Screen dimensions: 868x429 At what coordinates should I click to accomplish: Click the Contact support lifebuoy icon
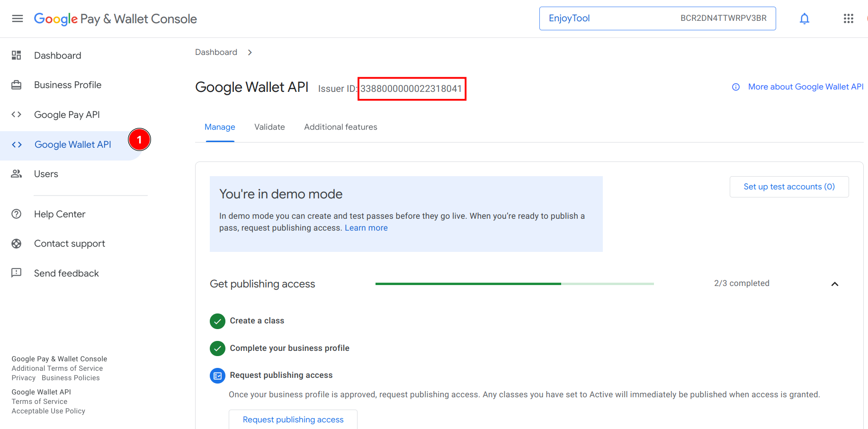click(17, 243)
